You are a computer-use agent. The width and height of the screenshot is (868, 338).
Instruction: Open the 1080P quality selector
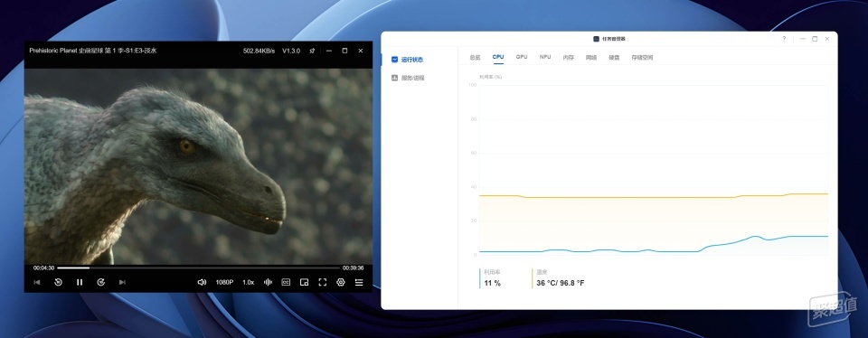224,282
